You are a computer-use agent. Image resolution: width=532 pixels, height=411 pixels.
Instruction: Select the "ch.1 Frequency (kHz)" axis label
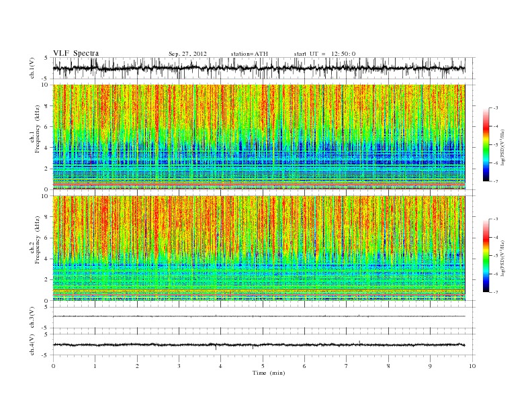pyautogui.click(x=34, y=129)
